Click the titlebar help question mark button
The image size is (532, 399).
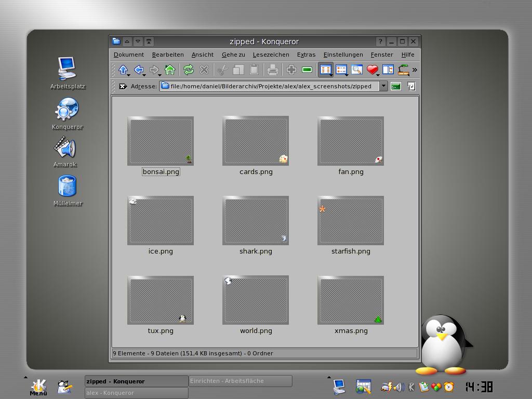[380, 42]
